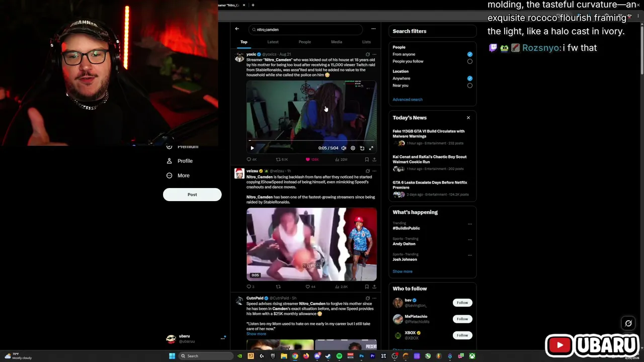
Task: Show more trends under What's happening
Action: (403, 271)
